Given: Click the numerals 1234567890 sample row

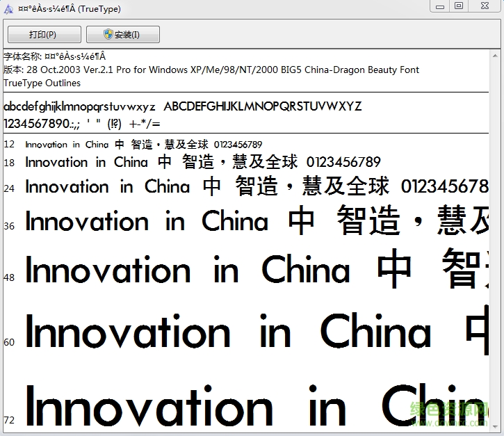Looking at the screenshot, I should pos(82,124).
